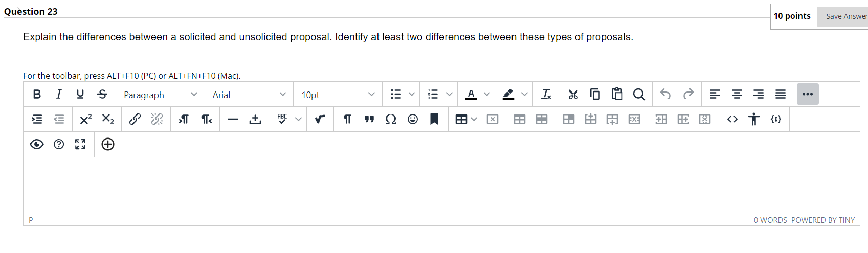Open the insert table dropdown
Screen dimensions: 868x253
point(466,119)
